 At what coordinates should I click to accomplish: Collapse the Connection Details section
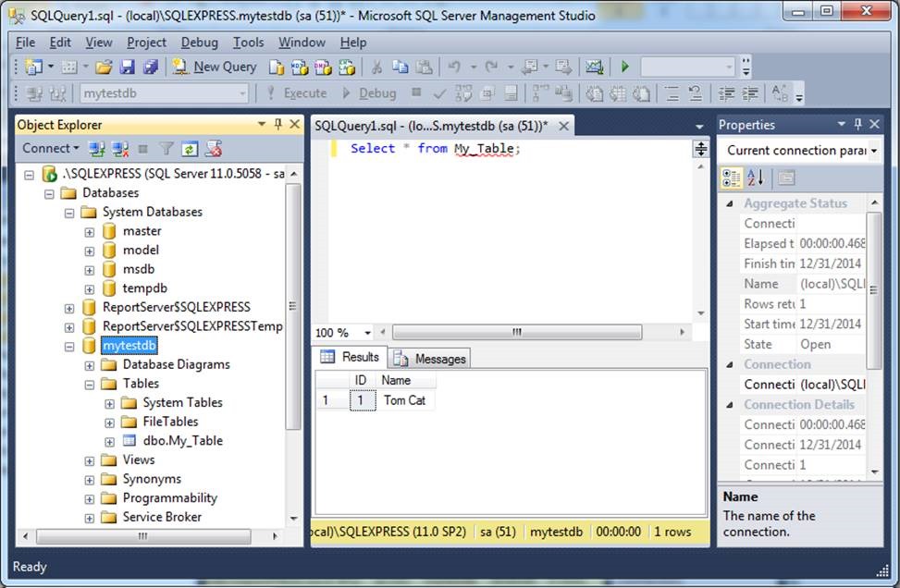730,405
